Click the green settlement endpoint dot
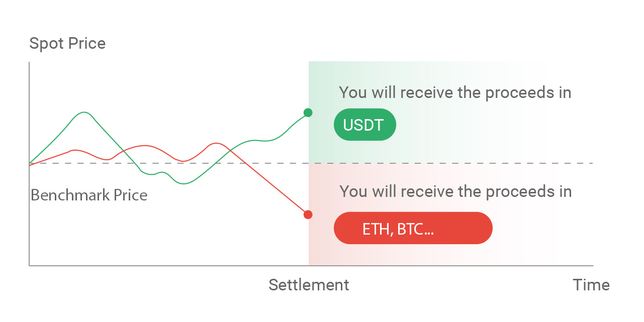The image size is (644, 322). (308, 113)
